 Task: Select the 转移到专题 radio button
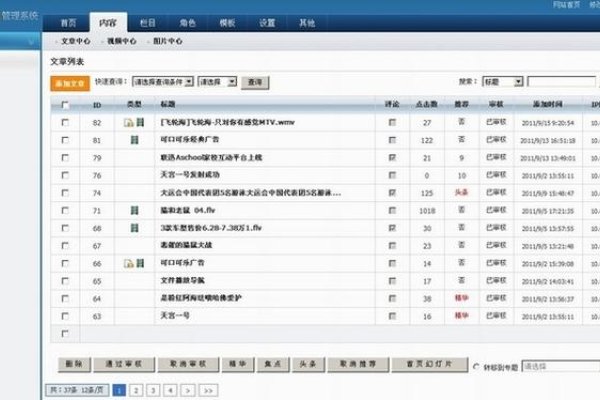[x=476, y=366]
